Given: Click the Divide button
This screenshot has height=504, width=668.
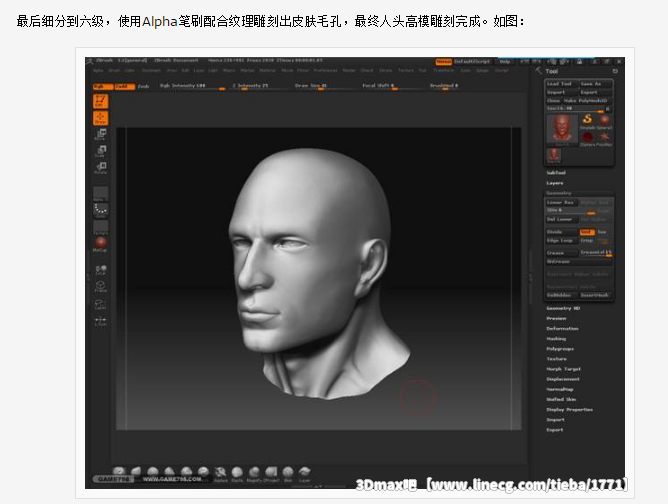Looking at the screenshot, I should [x=562, y=232].
